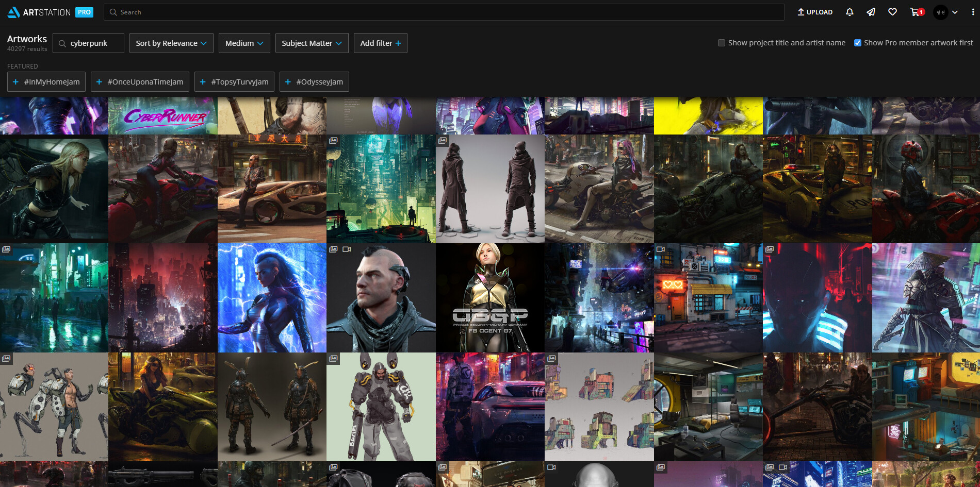
Task: Open the 'Sort by Relevance' dropdown
Action: (171, 43)
